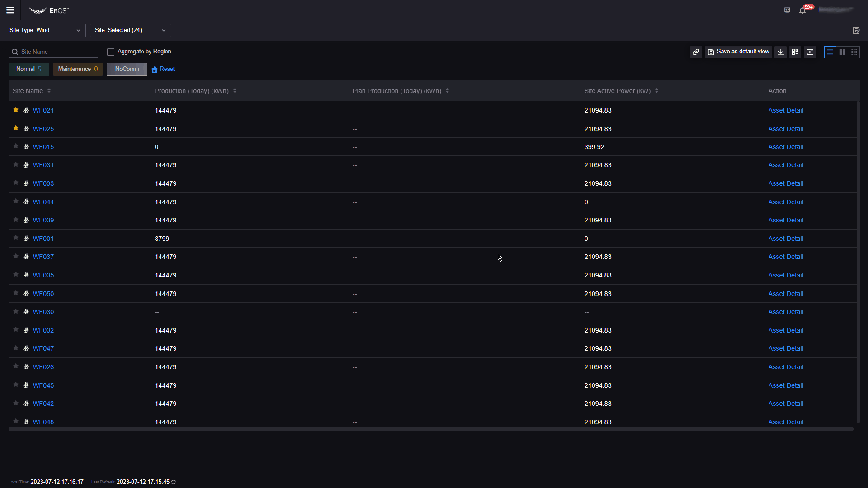This screenshot has height=488, width=868.
Task: Open the hamburger navigation menu
Action: tap(10, 10)
